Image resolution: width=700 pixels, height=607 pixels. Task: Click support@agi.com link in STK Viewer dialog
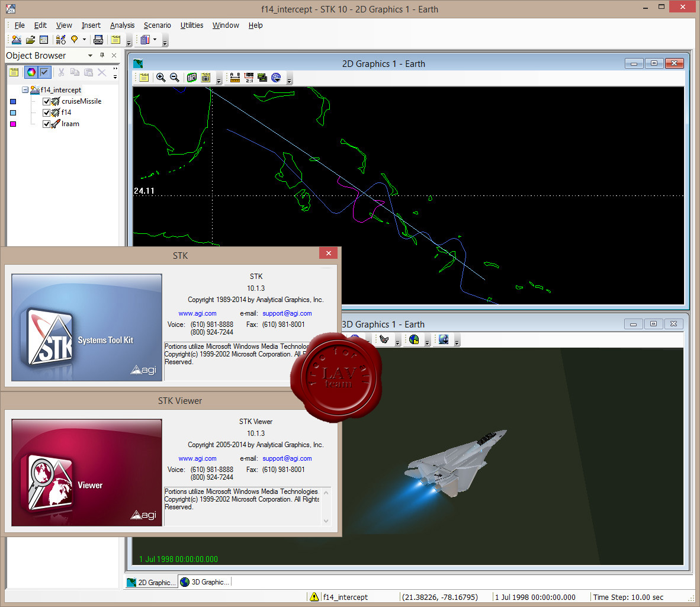287,458
